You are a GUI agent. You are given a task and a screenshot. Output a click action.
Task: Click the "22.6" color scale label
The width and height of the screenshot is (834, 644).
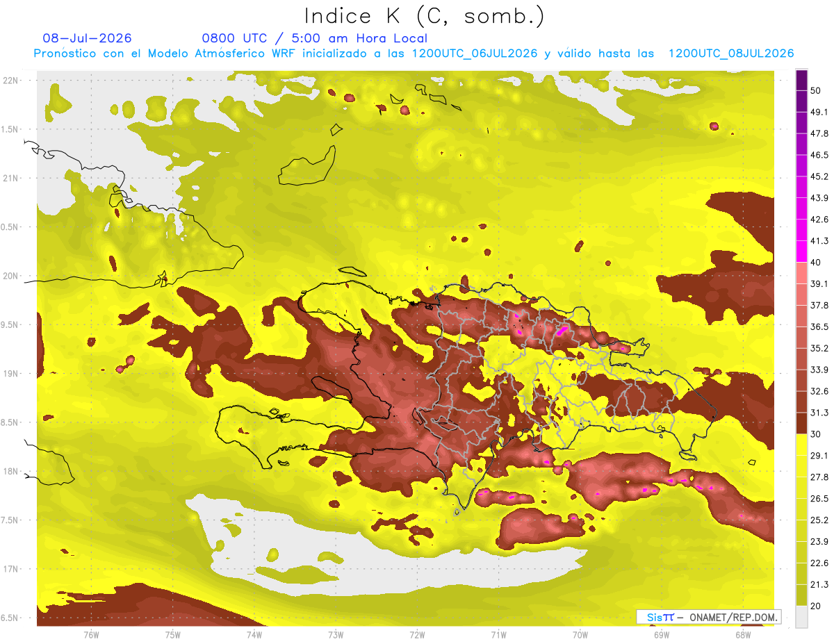819,563
